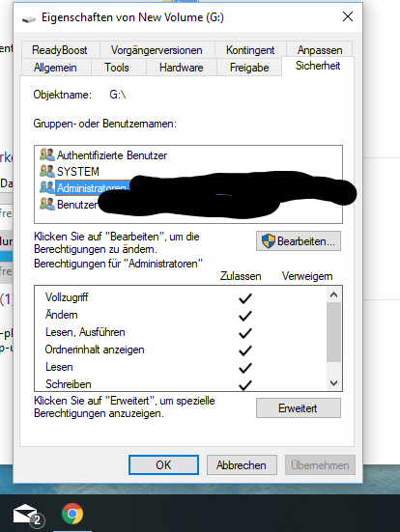Select the Sicherheit tab
The image size is (400, 532).
(x=318, y=66)
